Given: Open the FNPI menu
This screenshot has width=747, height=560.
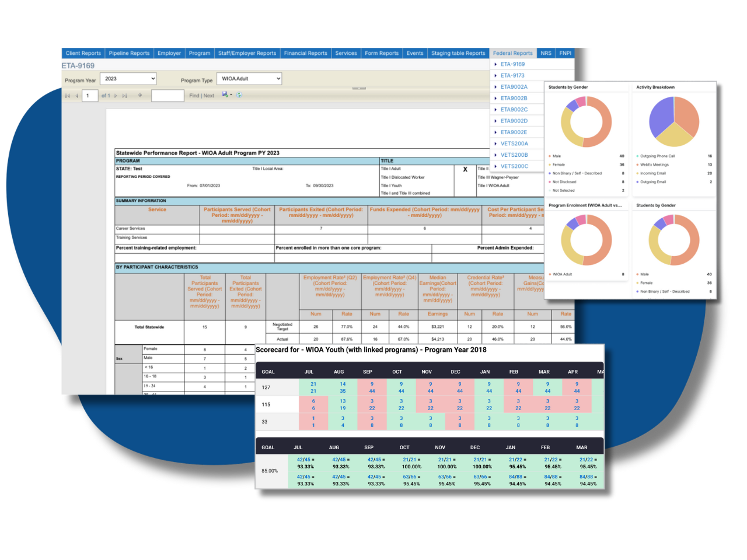Looking at the screenshot, I should coord(566,53).
